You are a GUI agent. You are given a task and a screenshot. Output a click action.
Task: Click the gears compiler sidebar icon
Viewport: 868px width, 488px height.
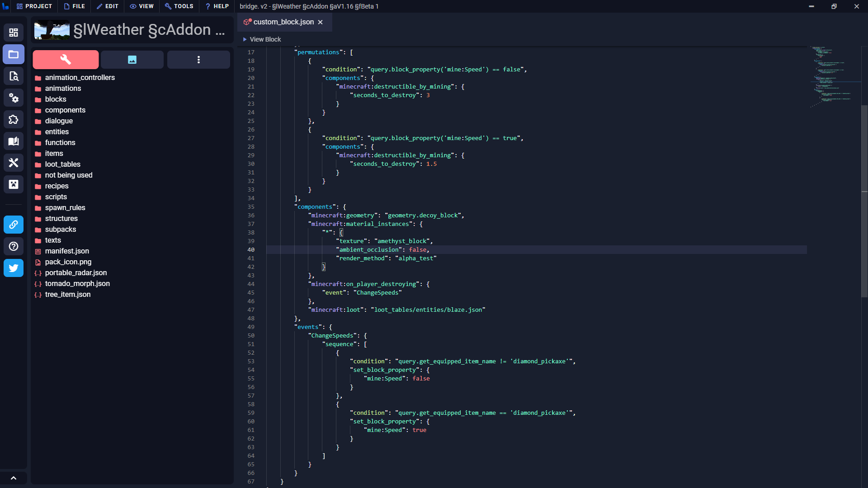[x=14, y=98]
